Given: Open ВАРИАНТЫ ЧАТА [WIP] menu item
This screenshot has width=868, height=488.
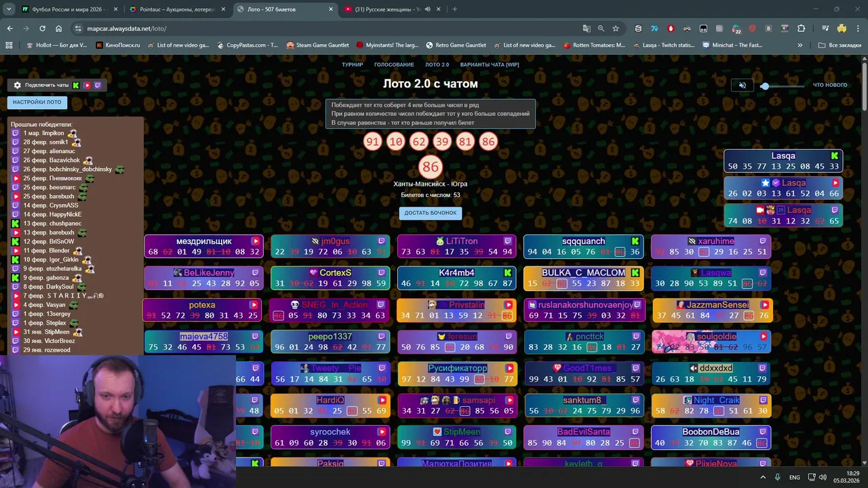Looking at the screenshot, I should (x=489, y=64).
